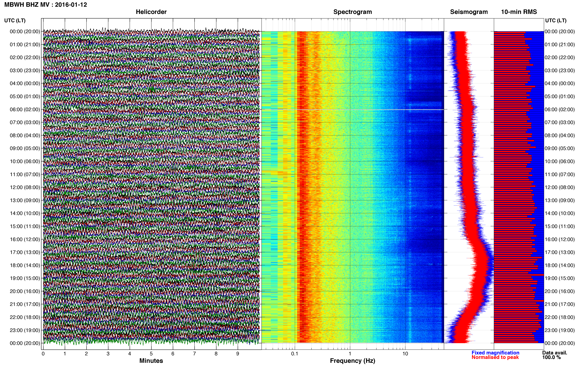Viewport: 588px width, 368px height.
Task: Click the 'Frequency (Hz)' axis title
Action: [x=352, y=361]
